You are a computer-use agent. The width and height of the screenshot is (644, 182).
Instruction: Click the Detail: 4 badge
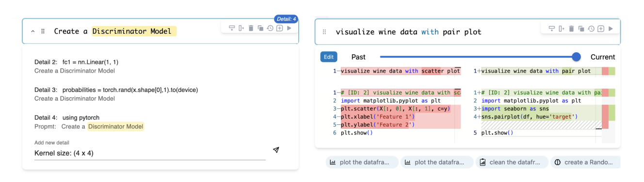(x=286, y=19)
